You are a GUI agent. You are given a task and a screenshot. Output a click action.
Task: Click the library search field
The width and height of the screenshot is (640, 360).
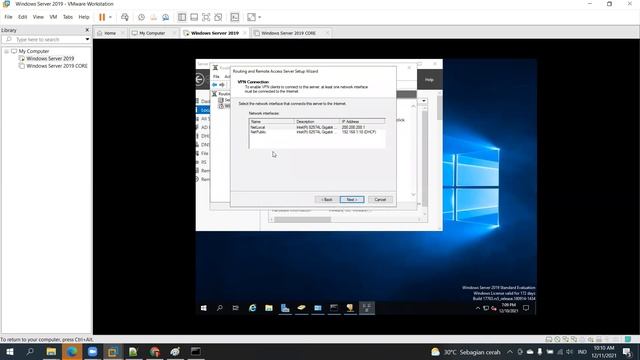pos(46,40)
